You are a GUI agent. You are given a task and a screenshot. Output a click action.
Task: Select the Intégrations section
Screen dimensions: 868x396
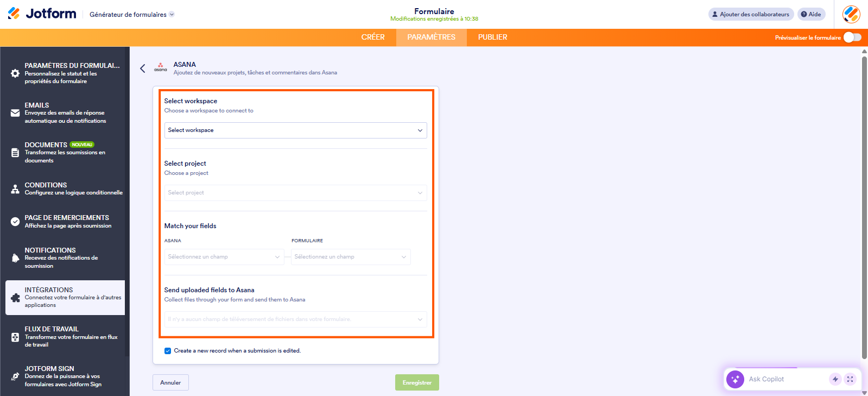point(65,298)
